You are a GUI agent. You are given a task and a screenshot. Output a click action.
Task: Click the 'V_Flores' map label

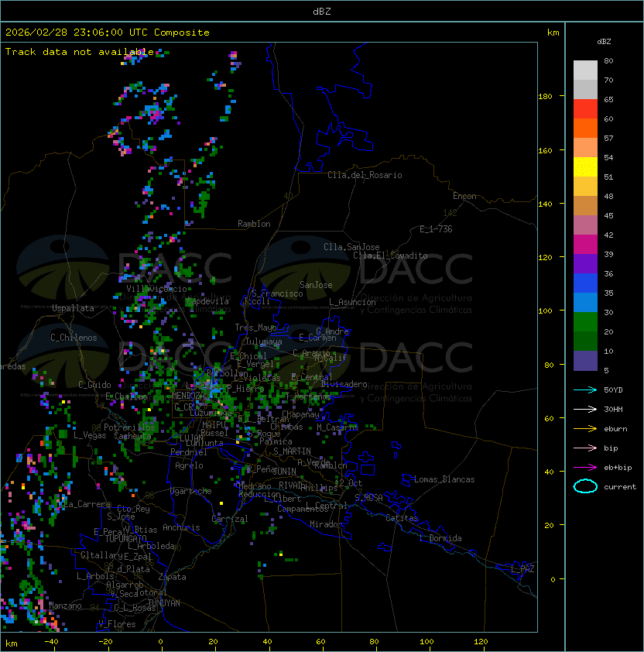coord(117,624)
